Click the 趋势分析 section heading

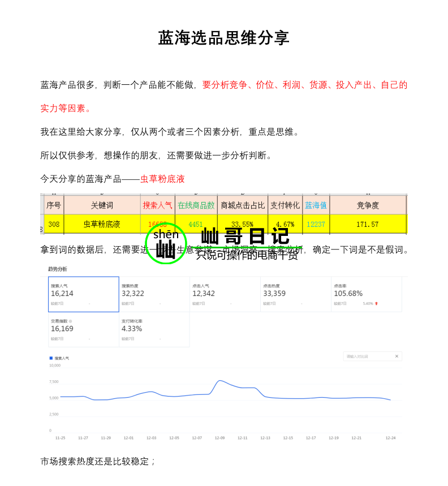[x=57, y=269]
